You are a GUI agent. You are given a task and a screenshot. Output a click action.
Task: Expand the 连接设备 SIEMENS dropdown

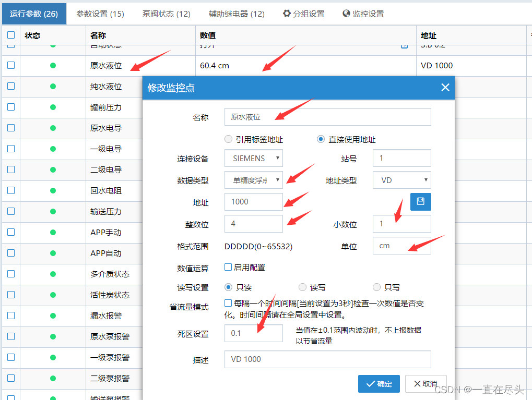[x=254, y=158]
